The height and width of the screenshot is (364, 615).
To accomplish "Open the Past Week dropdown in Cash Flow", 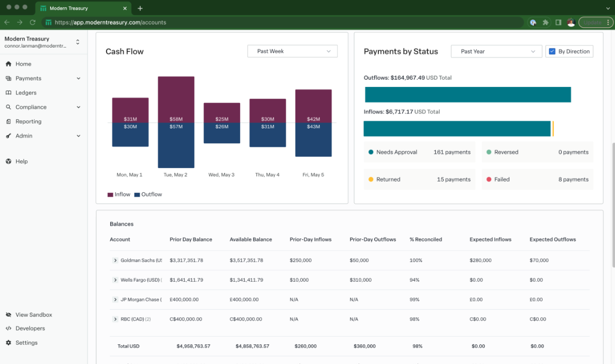I will [x=292, y=51].
